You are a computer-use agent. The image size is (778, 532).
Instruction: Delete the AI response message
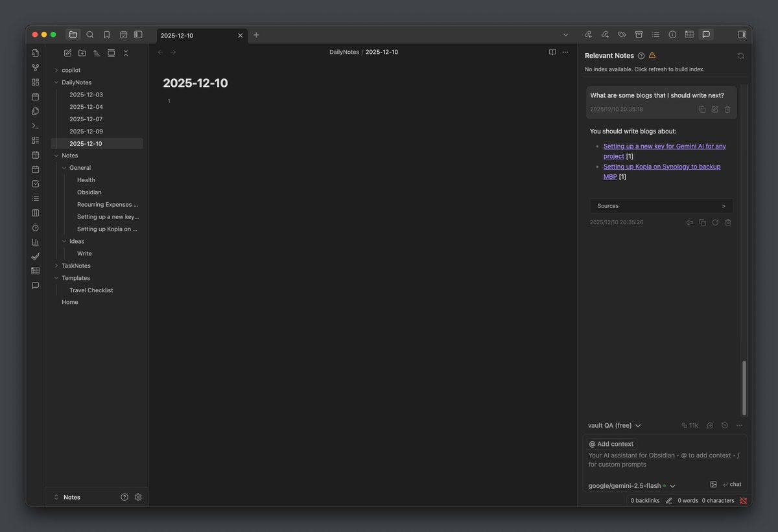(x=728, y=222)
